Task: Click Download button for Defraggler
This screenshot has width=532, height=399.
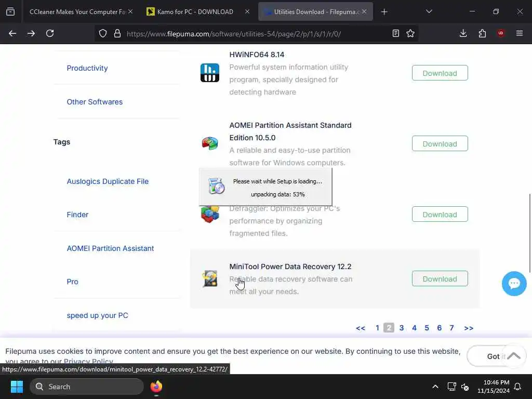Action: [x=440, y=214]
